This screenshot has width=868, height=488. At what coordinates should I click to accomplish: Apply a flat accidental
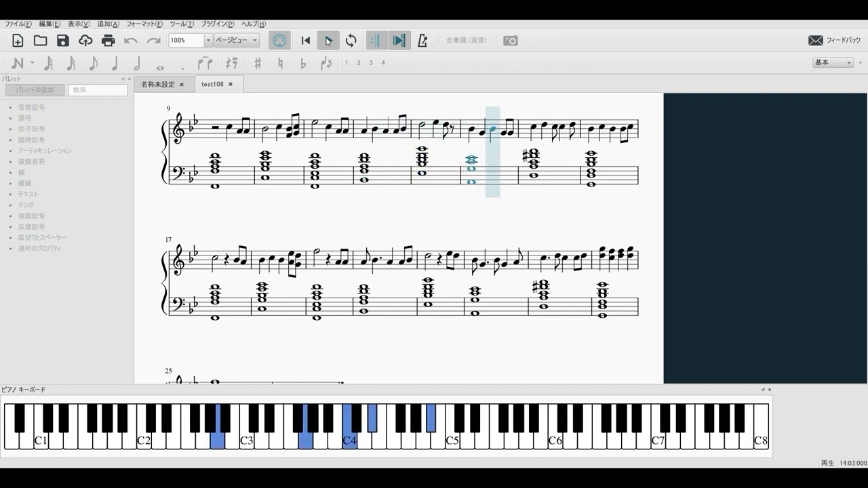tap(303, 63)
